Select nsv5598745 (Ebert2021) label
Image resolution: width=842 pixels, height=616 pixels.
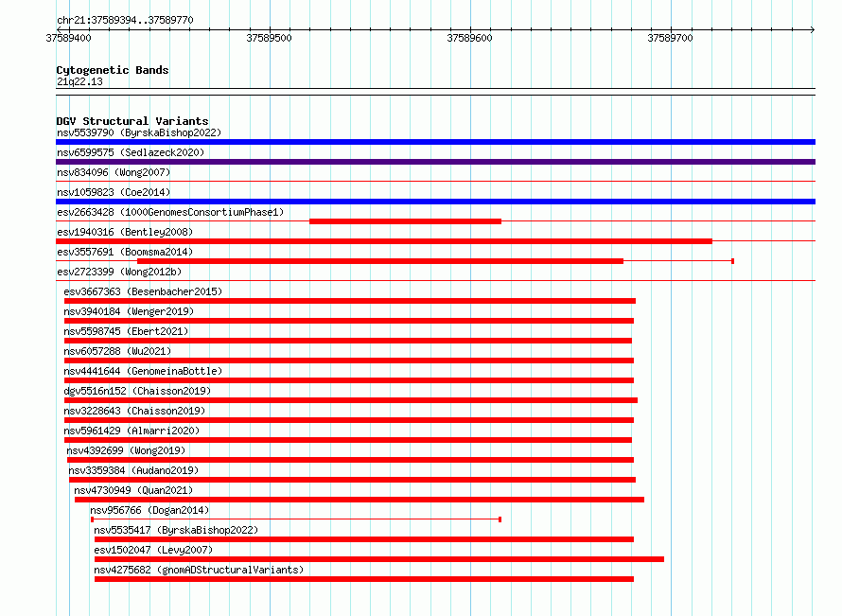tap(126, 331)
